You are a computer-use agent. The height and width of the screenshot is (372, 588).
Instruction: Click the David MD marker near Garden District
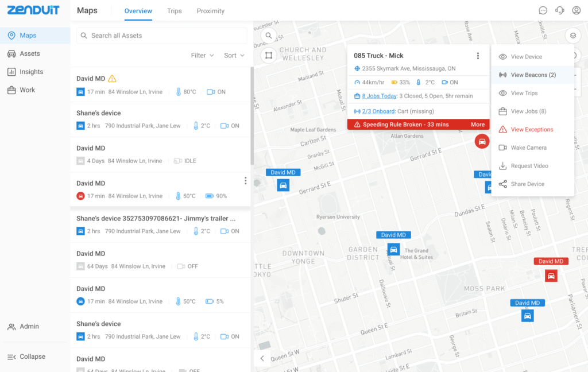[x=393, y=249]
